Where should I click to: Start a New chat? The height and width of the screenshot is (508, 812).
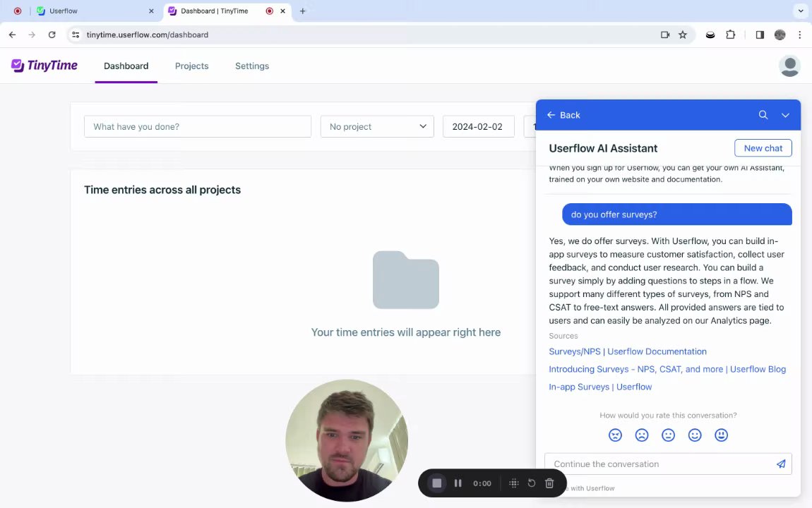click(763, 148)
